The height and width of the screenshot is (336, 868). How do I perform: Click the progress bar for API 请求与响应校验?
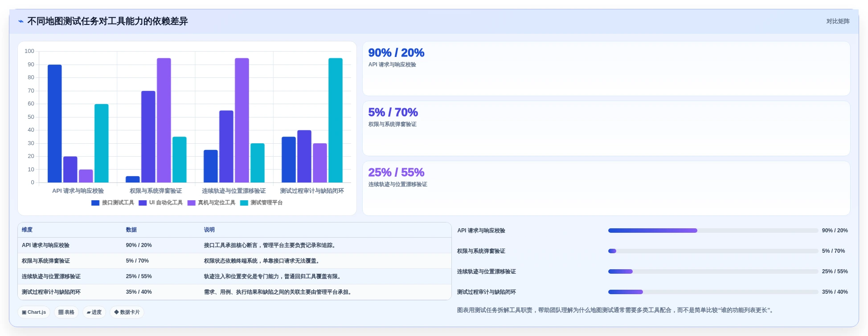click(713, 231)
